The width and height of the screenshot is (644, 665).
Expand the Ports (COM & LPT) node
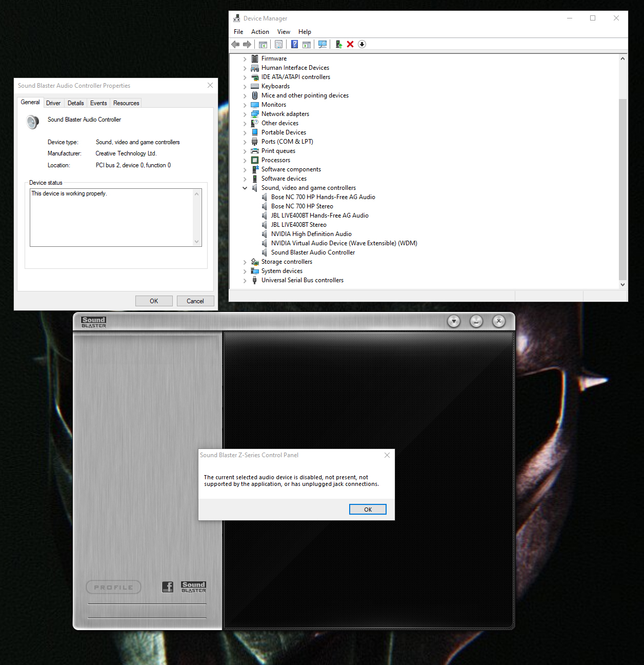(x=245, y=142)
